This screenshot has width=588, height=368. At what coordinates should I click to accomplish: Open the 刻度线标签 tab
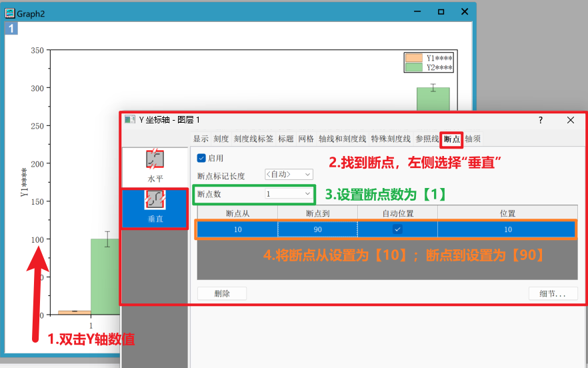pyautogui.click(x=253, y=139)
